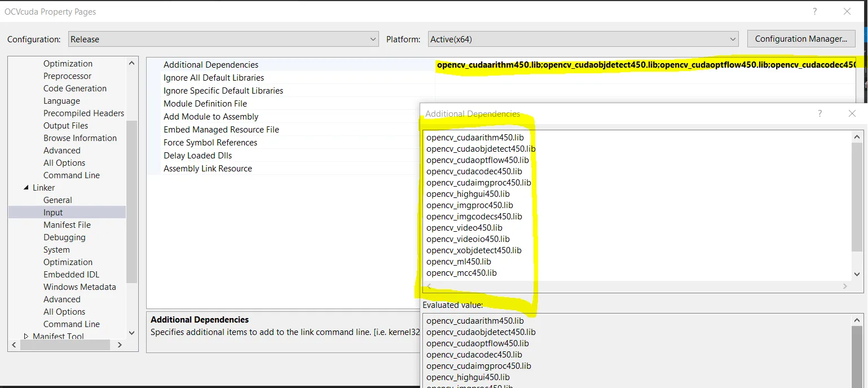Select the Linker label in the tree
Image resolution: width=868 pixels, height=388 pixels.
pos(43,187)
